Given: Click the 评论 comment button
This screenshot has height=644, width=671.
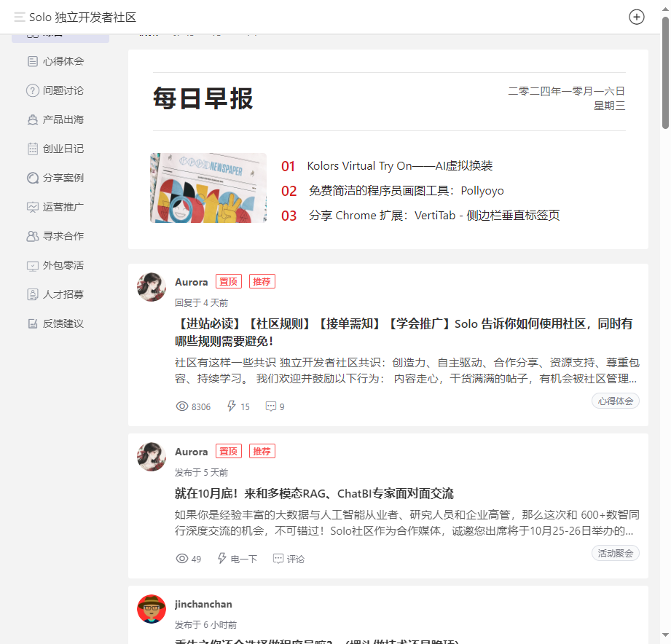Looking at the screenshot, I should [x=289, y=559].
